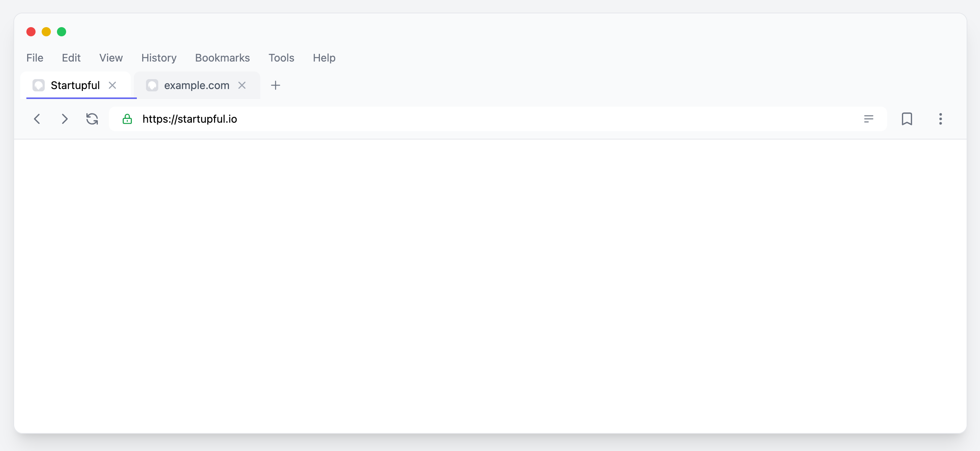Open the View menu
Image resolution: width=980 pixels, height=451 pixels.
111,58
